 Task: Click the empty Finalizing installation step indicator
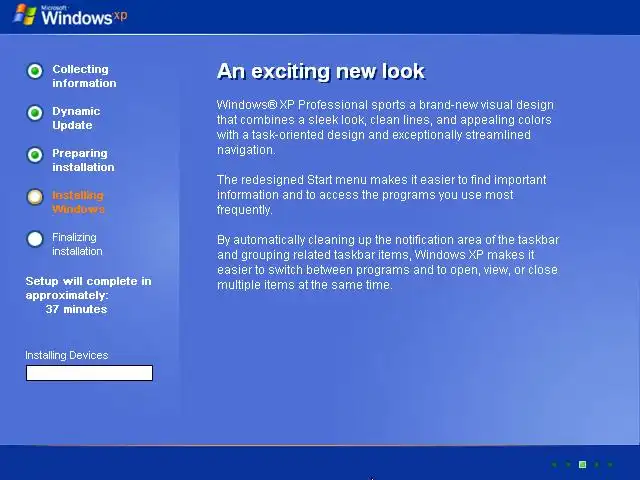tap(35, 239)
